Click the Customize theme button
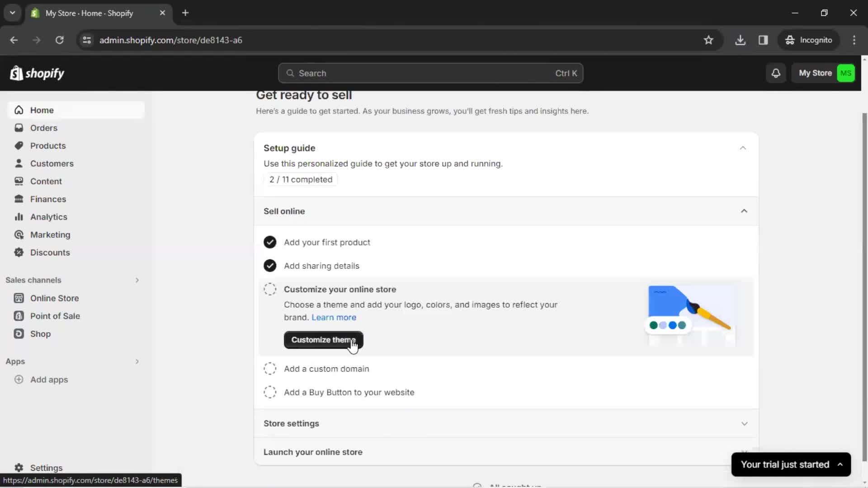This screenshot has height=488, width=868. click(322, 339)
